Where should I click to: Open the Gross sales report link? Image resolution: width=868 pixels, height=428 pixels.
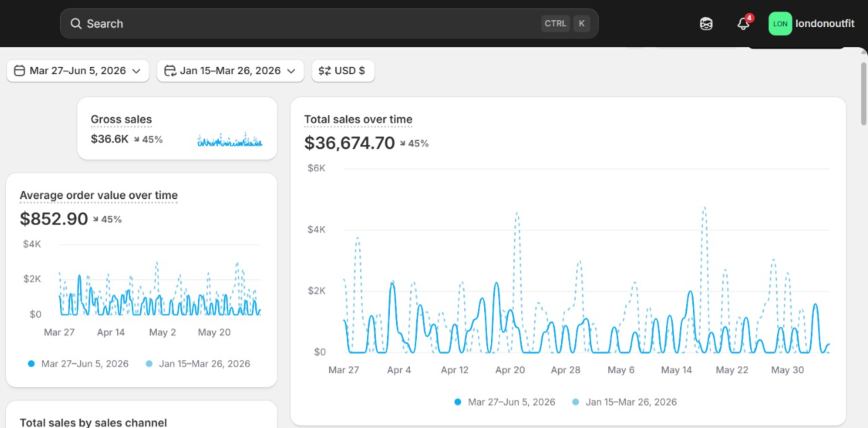point(121,119)
